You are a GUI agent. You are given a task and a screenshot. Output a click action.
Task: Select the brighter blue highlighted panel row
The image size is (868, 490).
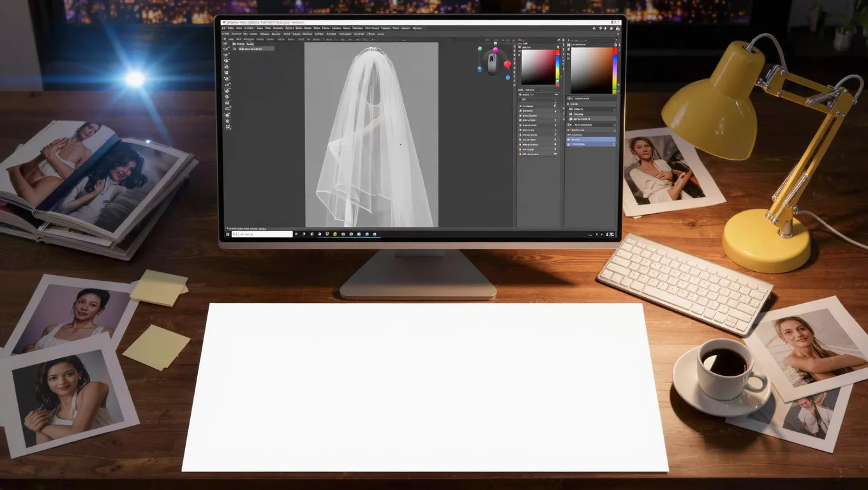[x=591, y=140]
